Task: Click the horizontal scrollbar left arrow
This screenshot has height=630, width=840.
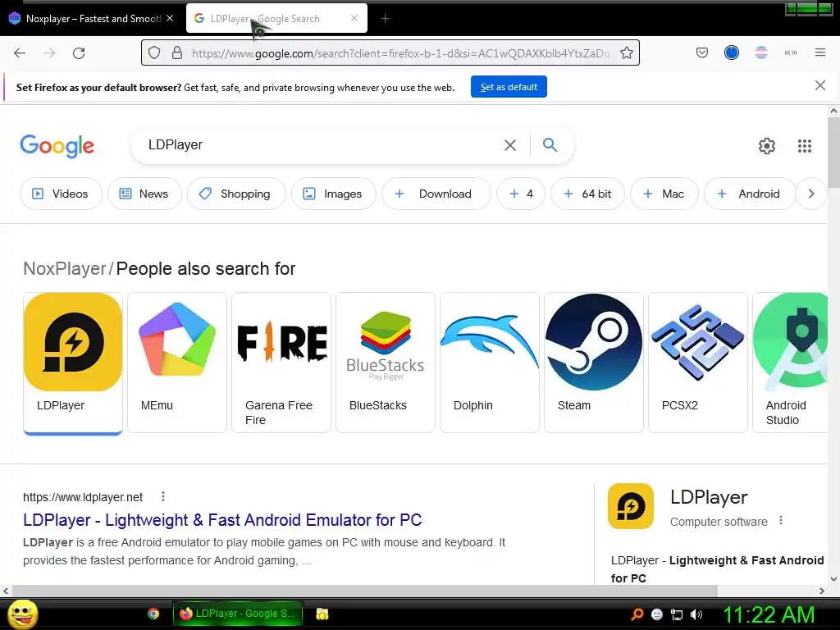Action: click(6, 591)
